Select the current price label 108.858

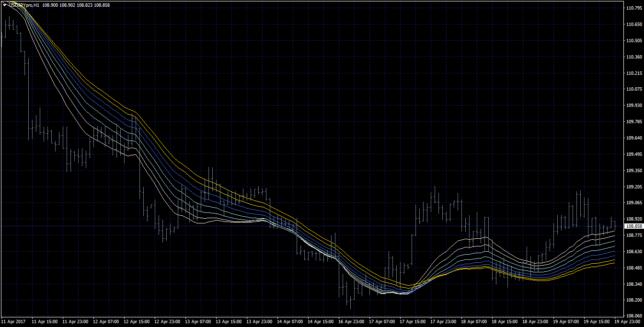point(634,226)
